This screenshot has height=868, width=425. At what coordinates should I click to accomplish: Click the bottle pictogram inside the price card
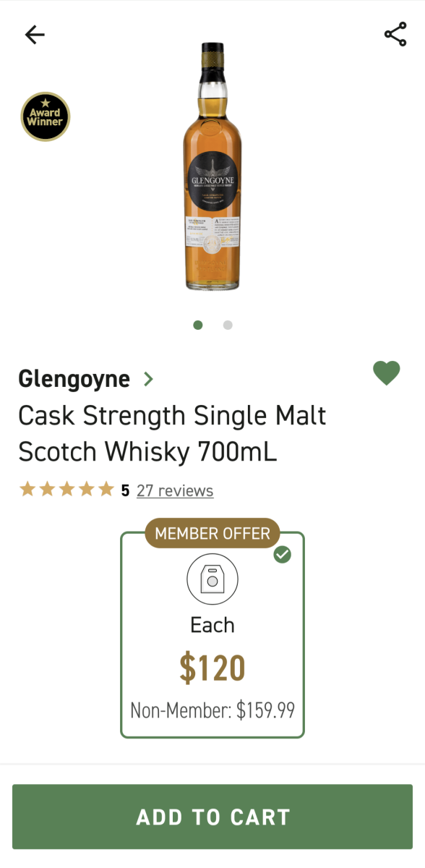[212, 579]
